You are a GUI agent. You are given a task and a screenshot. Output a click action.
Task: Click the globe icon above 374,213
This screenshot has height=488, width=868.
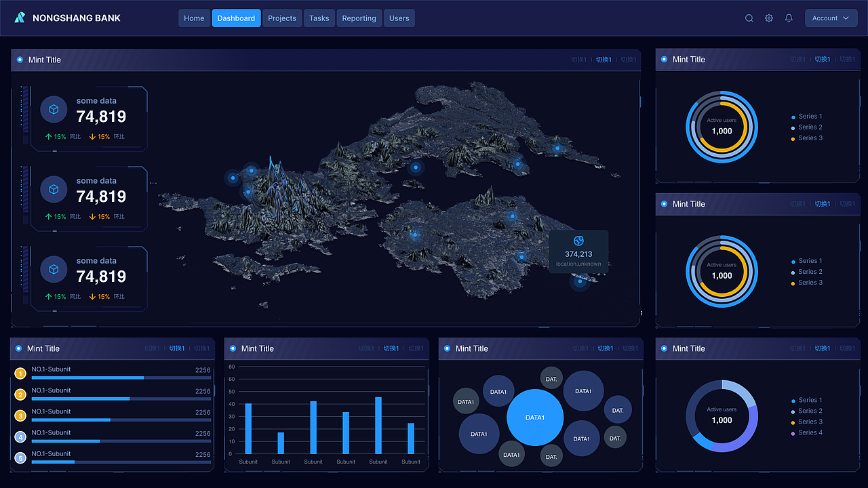578,241
